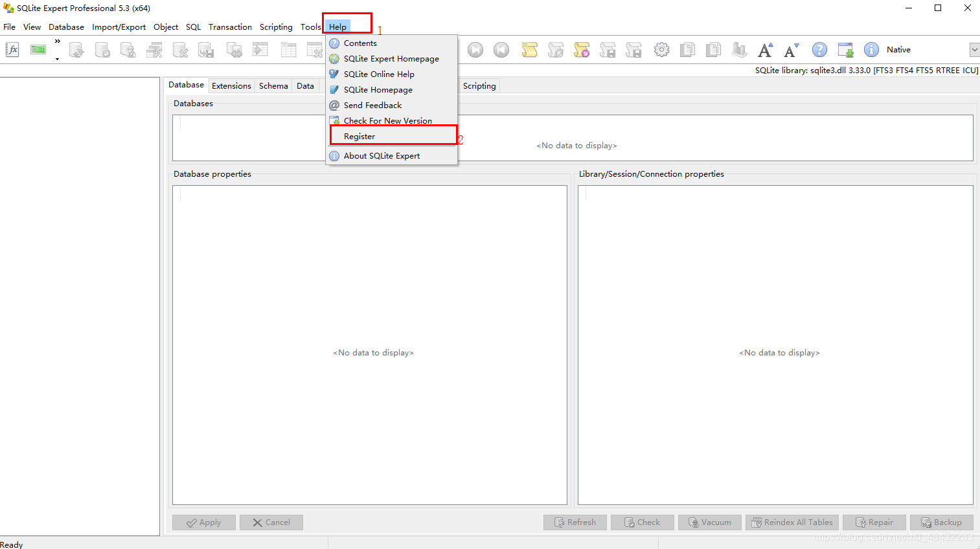The image size is (980, 549).
Task: Click the green EXIT toolbar icon
Action: tap(38, 49)
